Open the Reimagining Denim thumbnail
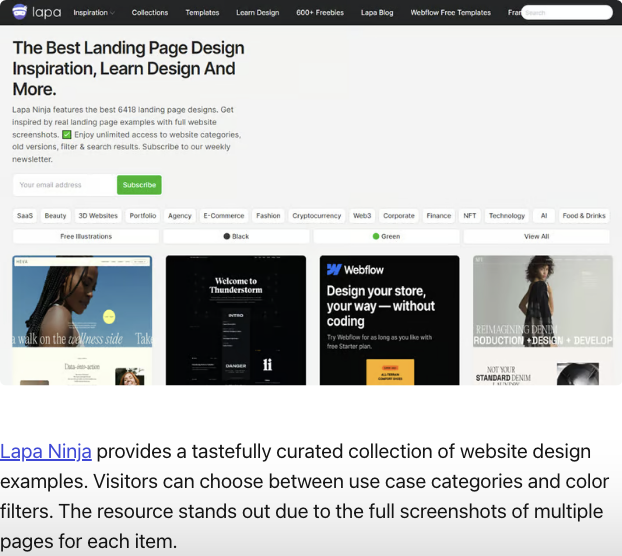 pyautogui.click(x=543, y=320)
